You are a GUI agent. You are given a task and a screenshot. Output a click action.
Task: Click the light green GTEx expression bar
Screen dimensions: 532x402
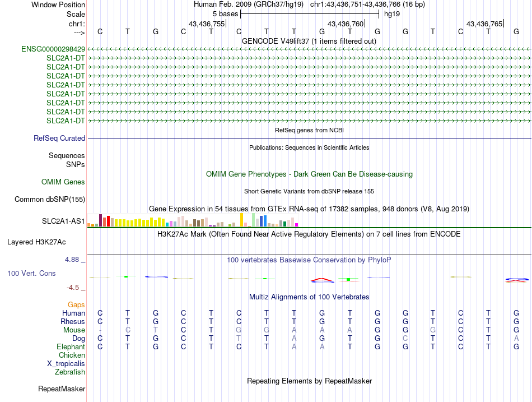tap(254, 220)
